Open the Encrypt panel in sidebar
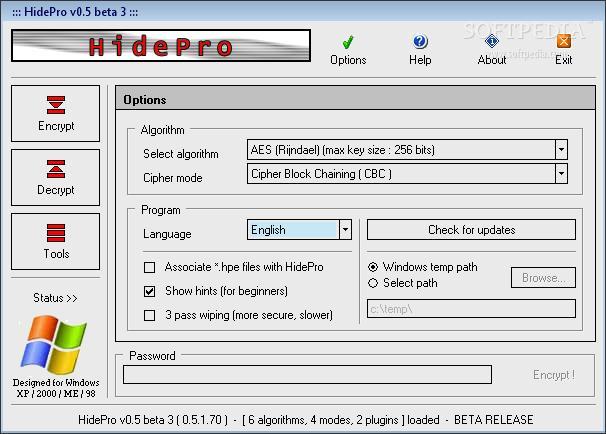The width and height of the screenshot is (606, 434). 56,114
